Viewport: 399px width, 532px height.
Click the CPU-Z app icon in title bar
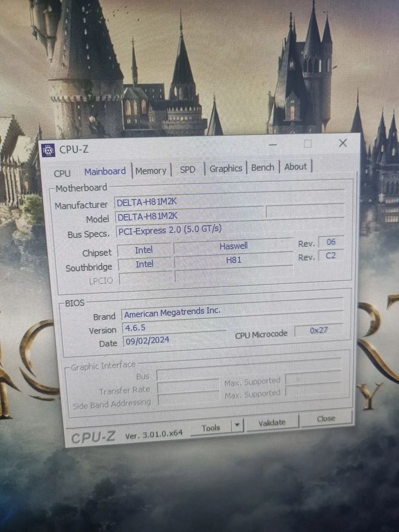48,150
